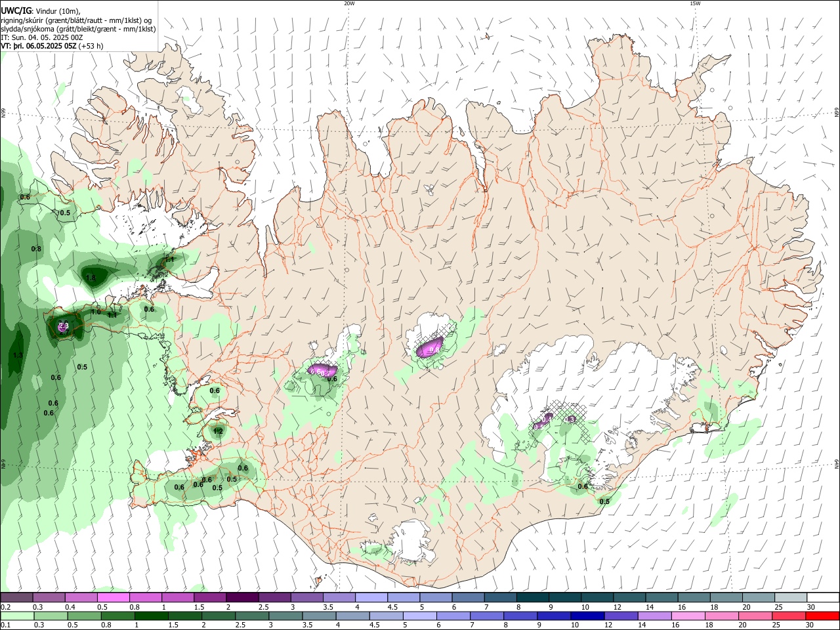Select upper legend swatch between 0.3 and 0.4
840x630 pixels.
(49, 598)
